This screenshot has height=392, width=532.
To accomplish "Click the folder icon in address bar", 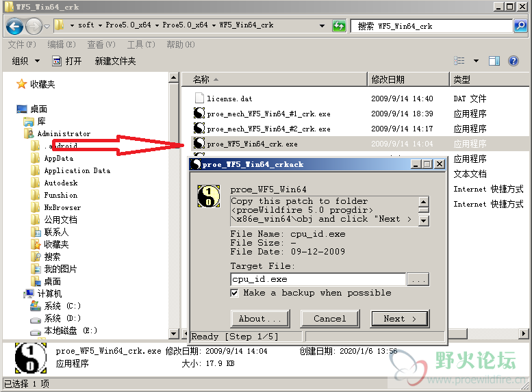I will pyautogui.click(x=60, y=25).
